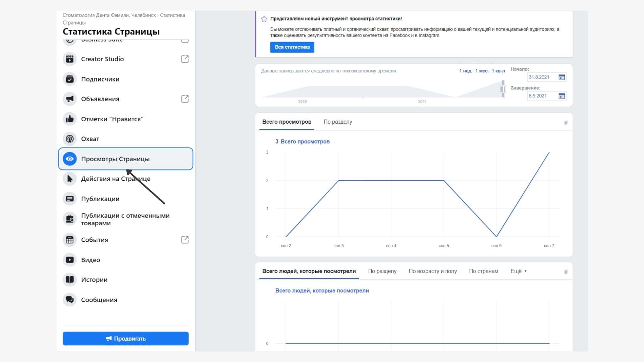Select the shopping bag tagged products icon

[70, 219]
